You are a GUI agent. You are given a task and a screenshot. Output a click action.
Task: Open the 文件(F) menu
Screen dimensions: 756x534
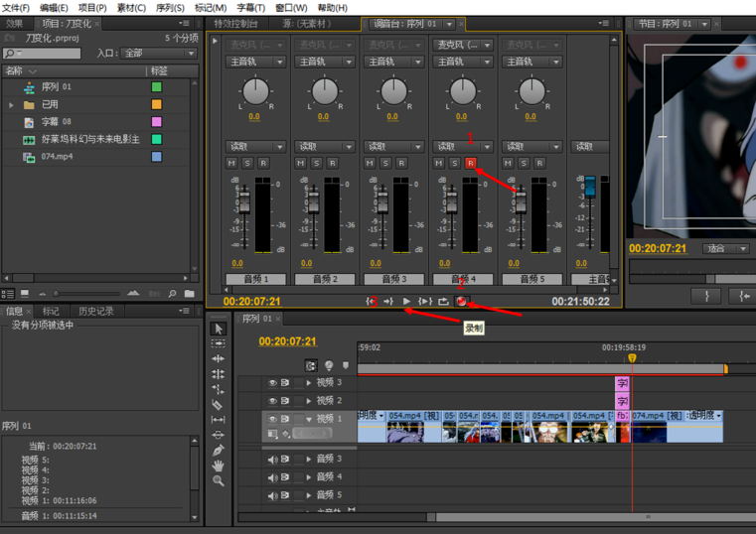tap(16, 7)
